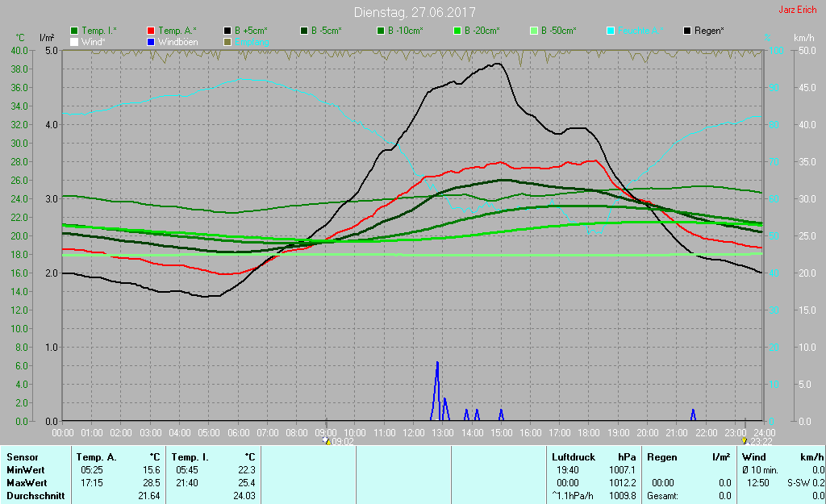Click the black Regen legend swatch
This screenshot has height=504, width=826.
click(687, 31)
